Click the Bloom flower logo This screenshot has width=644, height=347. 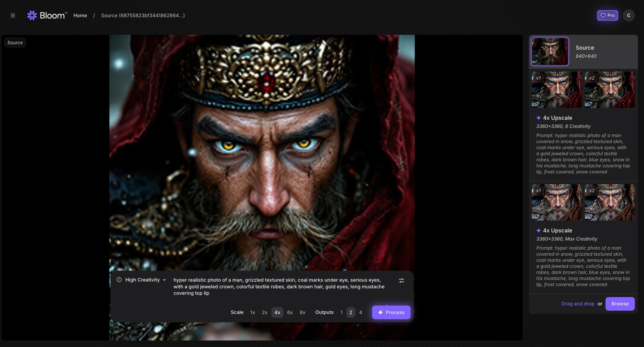point(32,16)
